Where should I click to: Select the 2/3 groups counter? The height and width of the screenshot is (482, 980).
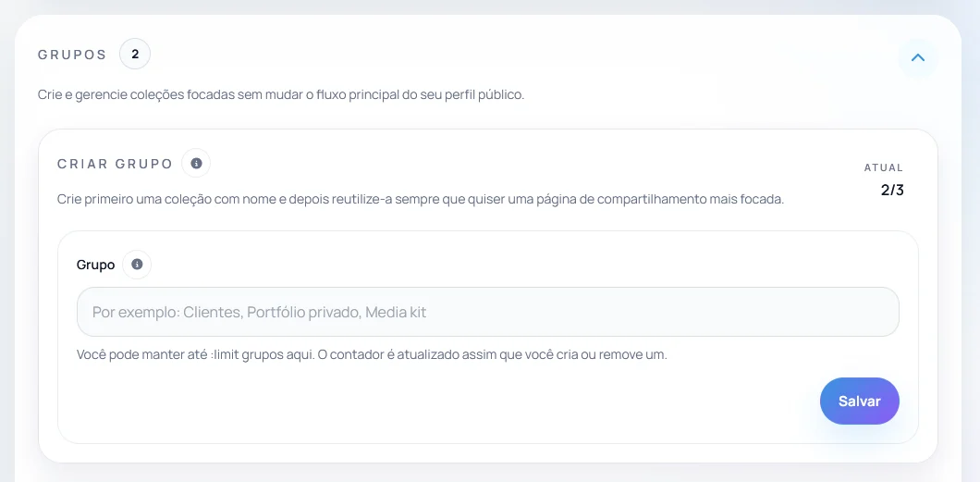click(892, 190)
